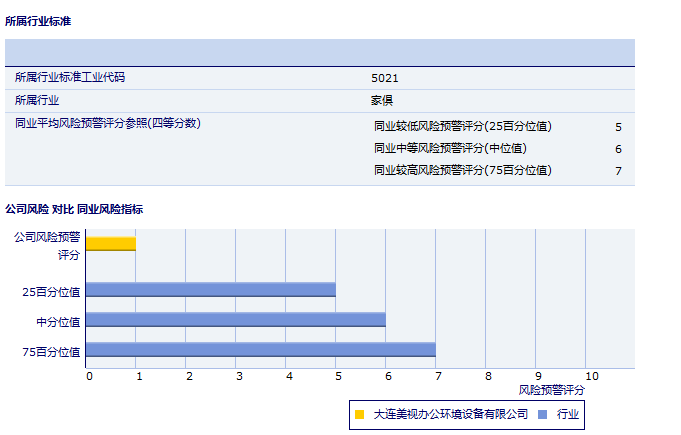Select the industry code value 5021
Viewport: 681px width, 435px height.
point(385,77)
